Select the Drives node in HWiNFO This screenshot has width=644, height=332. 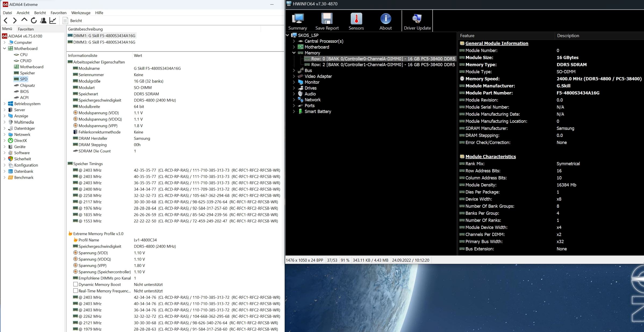pyautogui.click(x=307, y=88)
